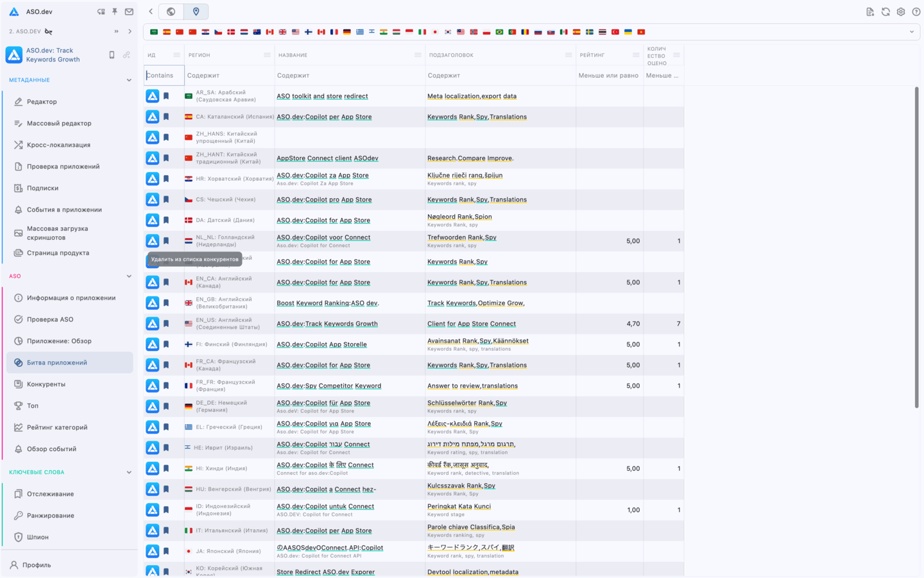Viewport: 924px width, 578px height.
Task: Click the refresh icon in top toolbar
Action: [886, 12]
